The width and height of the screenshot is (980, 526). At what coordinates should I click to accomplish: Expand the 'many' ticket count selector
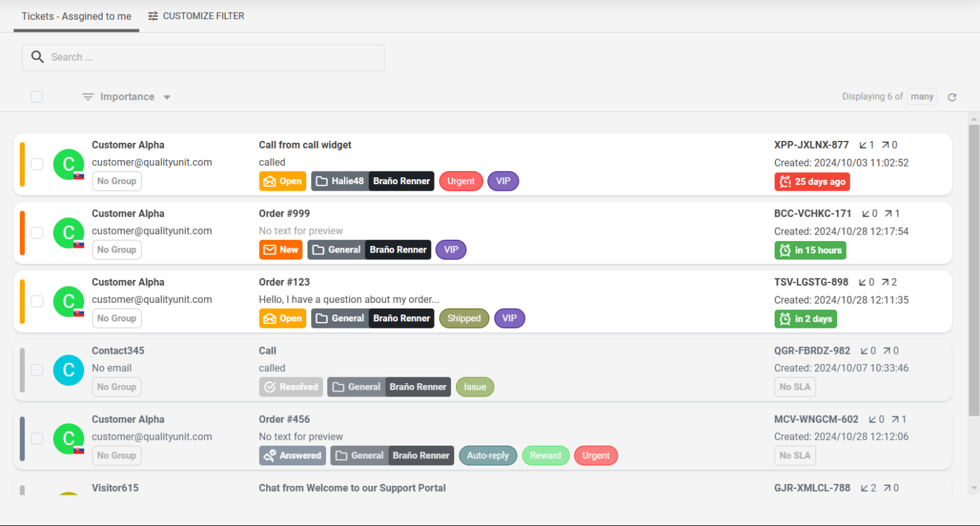point(922,96)
